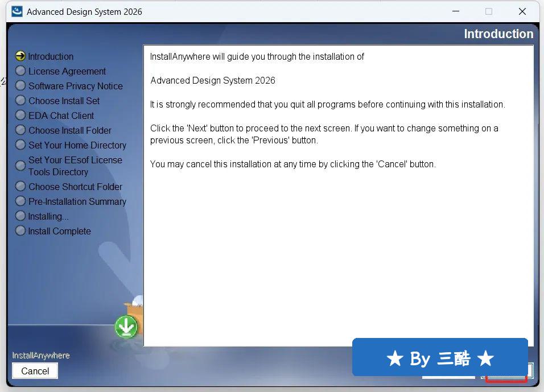Click the 'You may cancel this installation' sentence
544x392 pixels.
tap(293, 164)
